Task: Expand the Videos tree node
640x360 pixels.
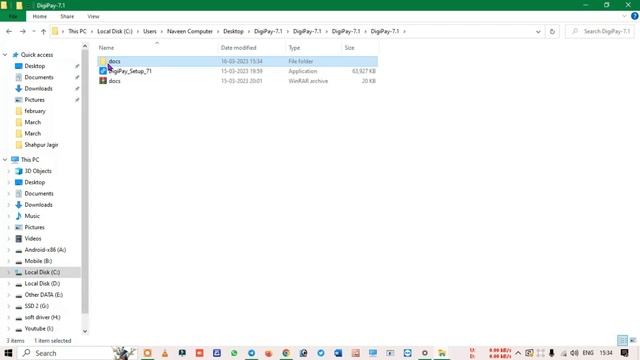Action: coord(9,238)
